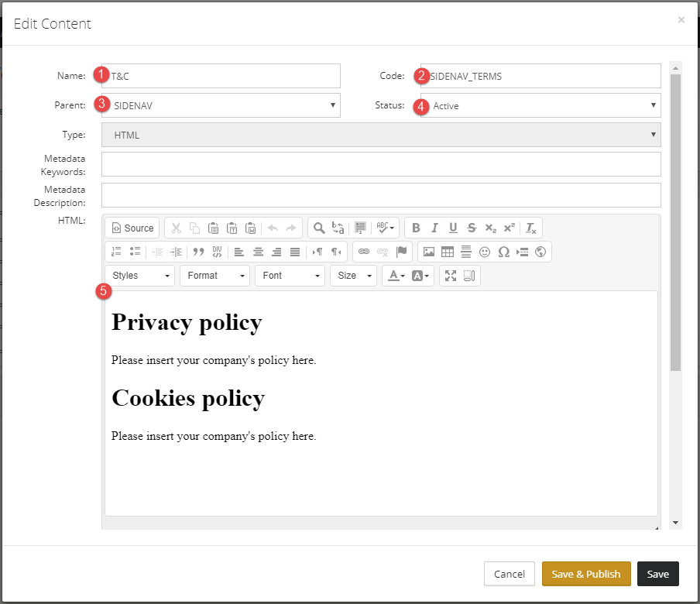Expand the Format dropdown
The image size is (700, 604).
coord(214,276)
